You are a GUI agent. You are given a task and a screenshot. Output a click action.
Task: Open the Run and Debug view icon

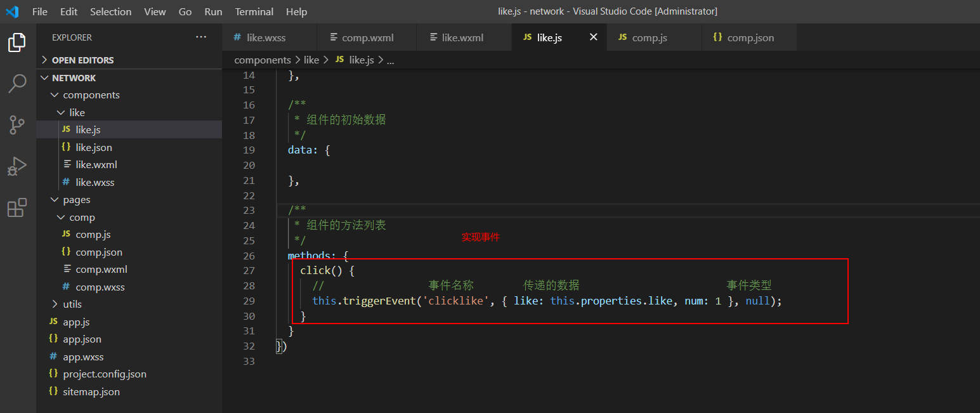click(17, 167)
